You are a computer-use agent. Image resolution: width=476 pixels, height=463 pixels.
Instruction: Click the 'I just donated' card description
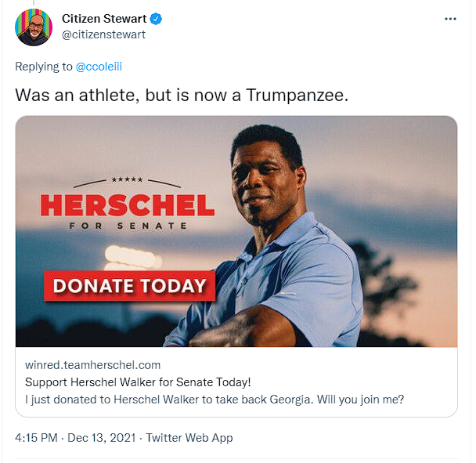pos(215,400)
